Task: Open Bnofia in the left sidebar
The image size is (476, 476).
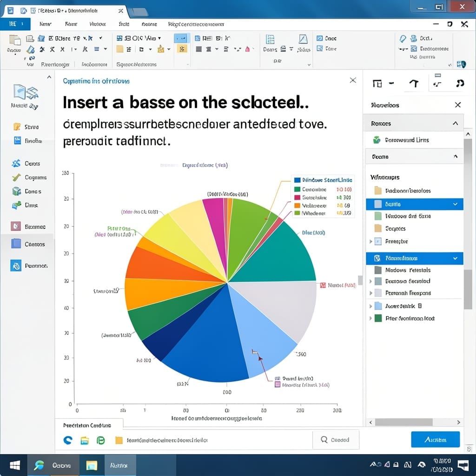Action: [x=27, y=141]
